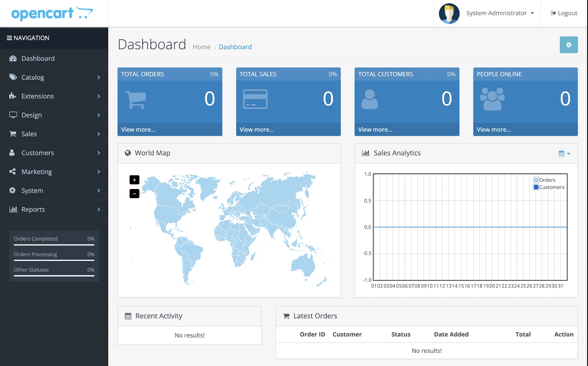
Task: Zoom in on the World Map
Action: pyautogui.click(x=135, y=180)
